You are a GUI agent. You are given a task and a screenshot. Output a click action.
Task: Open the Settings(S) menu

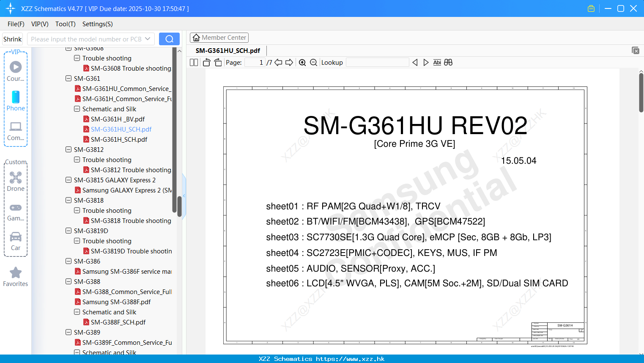coord(98,24)
